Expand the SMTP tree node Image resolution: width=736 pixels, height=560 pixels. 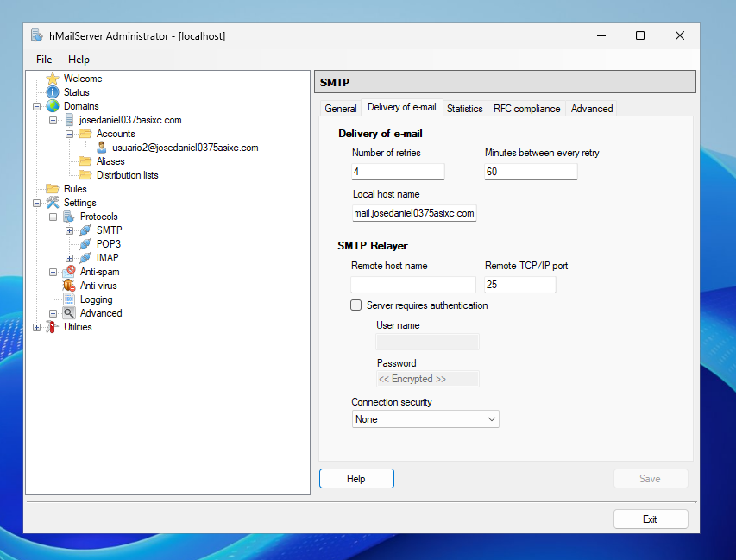[x=69, y=231]
